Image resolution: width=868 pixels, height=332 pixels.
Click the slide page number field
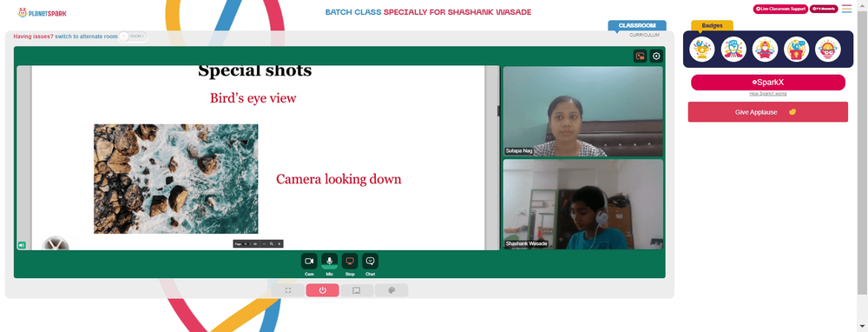coord(246,244)
